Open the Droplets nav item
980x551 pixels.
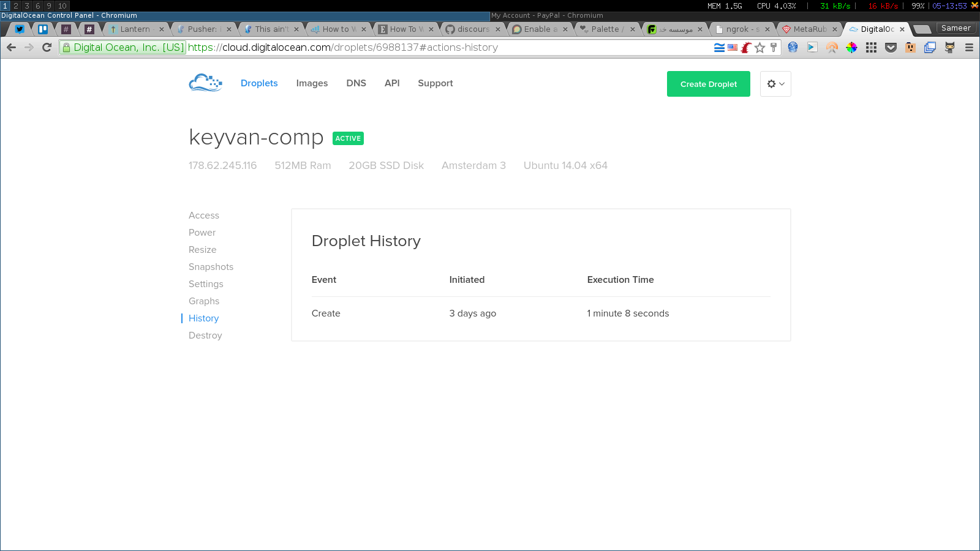click(259, 83)
